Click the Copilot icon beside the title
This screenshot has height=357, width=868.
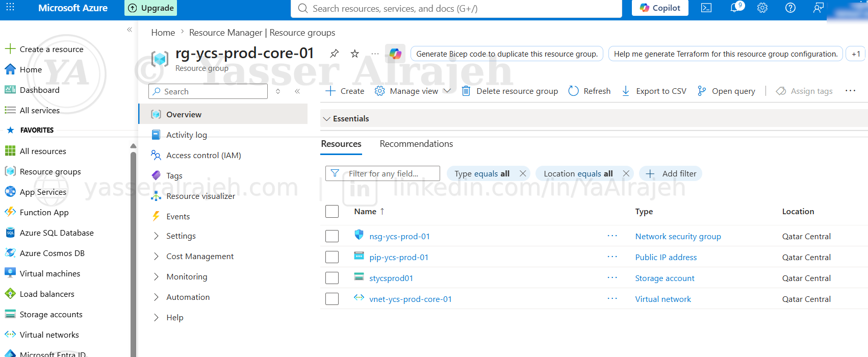tap(395, 54)
